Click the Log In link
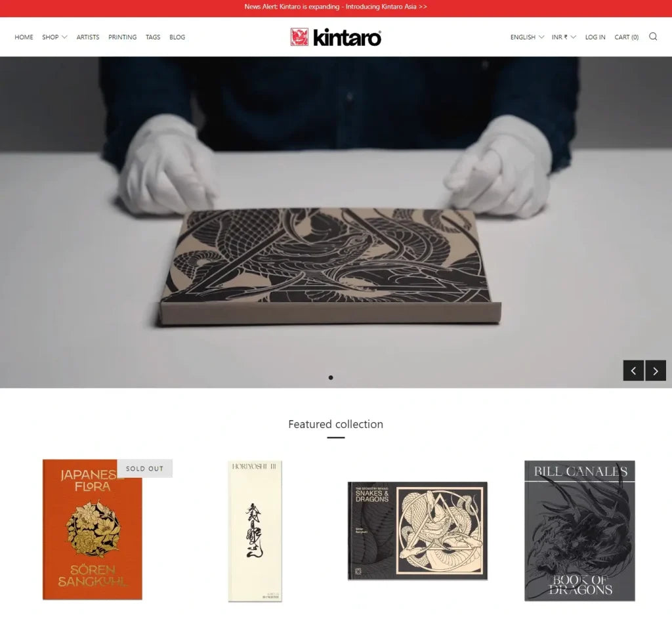This screenshot has height=617, width=672. pos(595,37)
